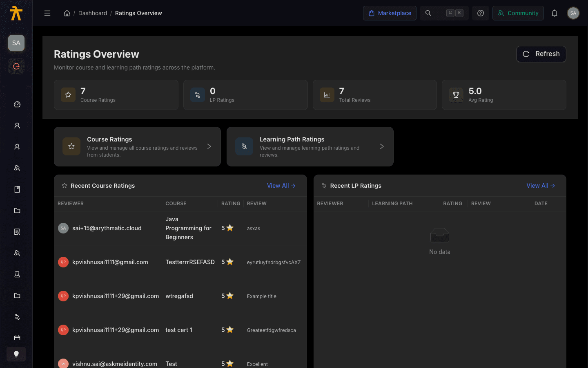Select reviewer sai+15@arythmatic.cloud
The height and width of the screenshot is (368, 588).
click(107, 228)
